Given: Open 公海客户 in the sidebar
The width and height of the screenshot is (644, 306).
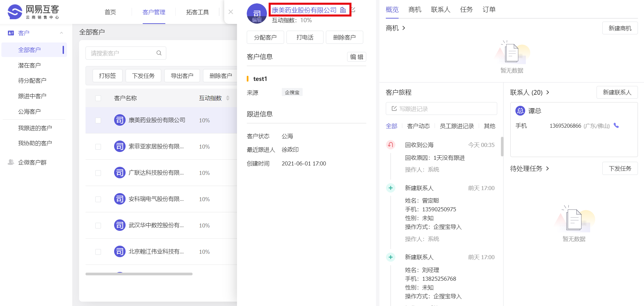Looking at the screenshot, I should pyautogui.click(x=29, y=112).
